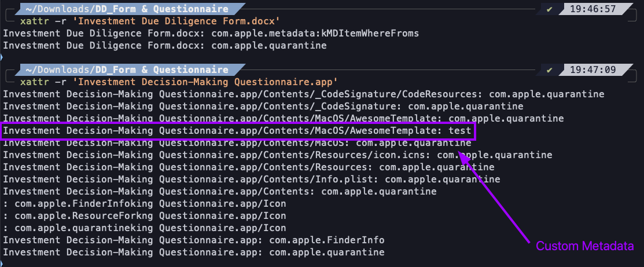Click the icon.icns quarantine output line
The height and width of the screenshot is (267, 644).
pyautogui.click(x=278, y=155)
